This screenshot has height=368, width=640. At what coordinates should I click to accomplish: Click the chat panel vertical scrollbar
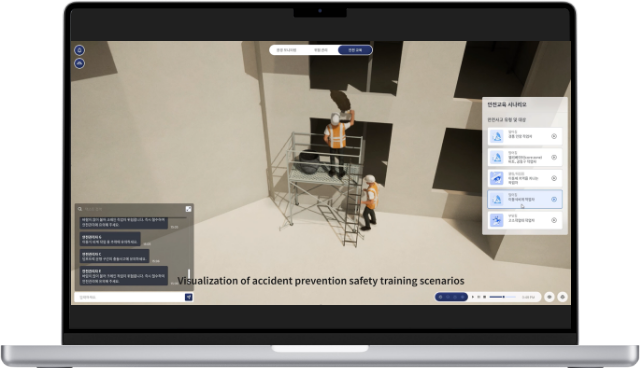pyautogui.click(x=189, y=273)
